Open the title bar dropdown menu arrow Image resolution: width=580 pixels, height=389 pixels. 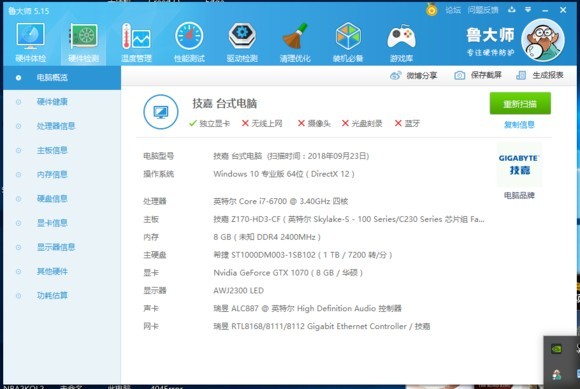(528, 10)
